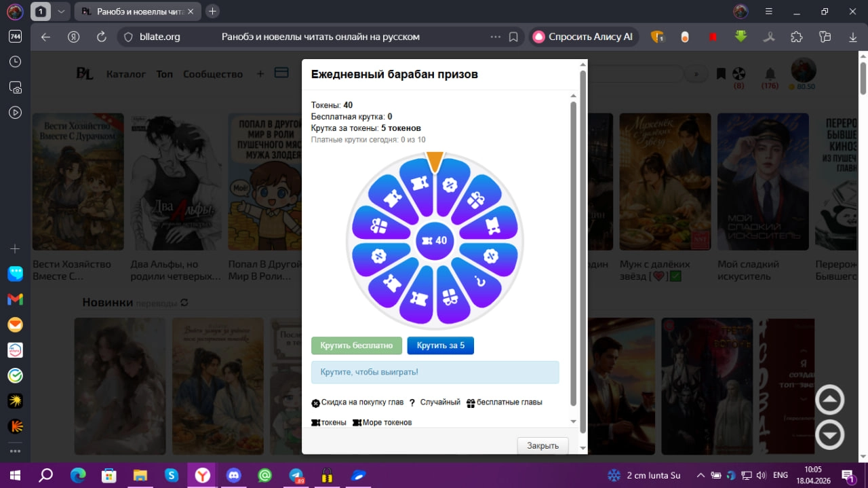Click the browser page scrollbar on the right
Image resolution: width=868 pixels, height=488 pixels.
coord(863,77)
